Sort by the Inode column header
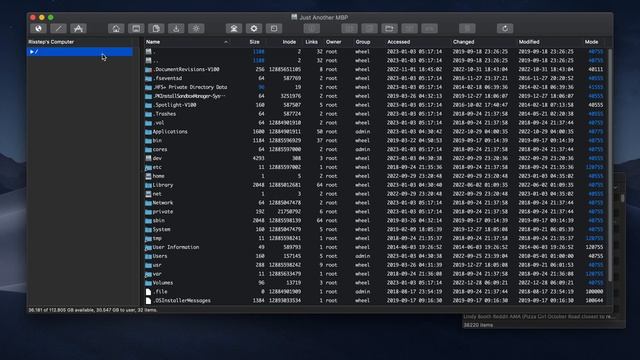Image resolution: width=640 pixels, height=360 pixels. tap(289, 42)
